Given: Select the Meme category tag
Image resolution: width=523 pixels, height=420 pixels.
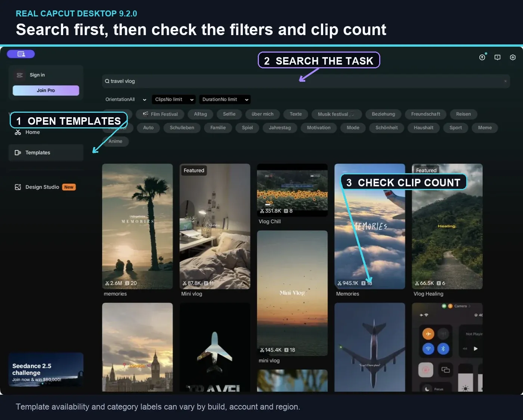Looking at the screenshot, I should click(485, 128).
